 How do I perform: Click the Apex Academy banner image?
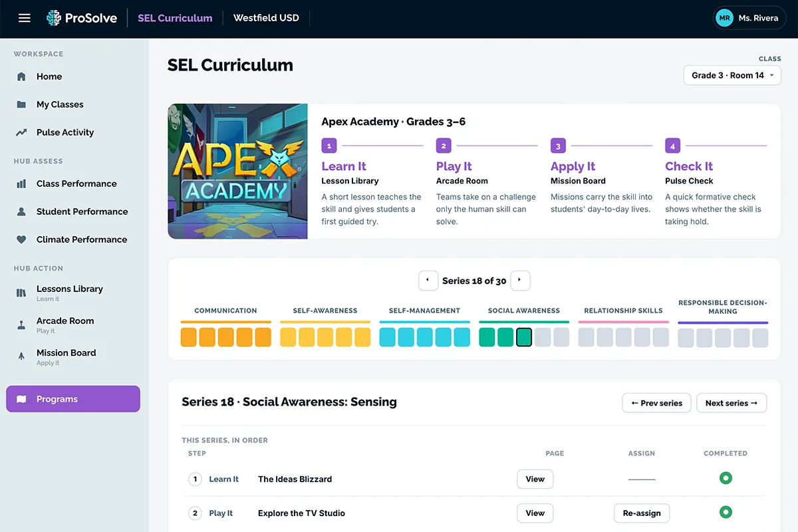pyautogui.click(x=237, y=172)
